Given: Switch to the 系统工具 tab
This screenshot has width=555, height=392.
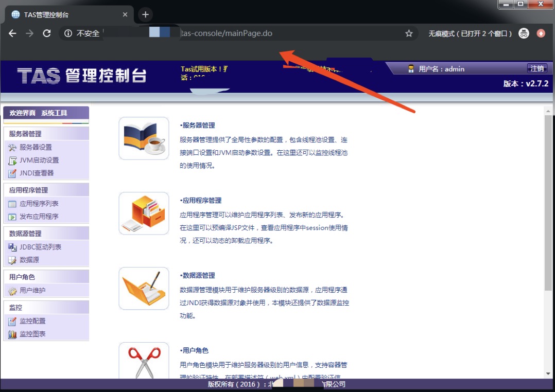Looking at the screenshot, I should click(x=54, y=113).
